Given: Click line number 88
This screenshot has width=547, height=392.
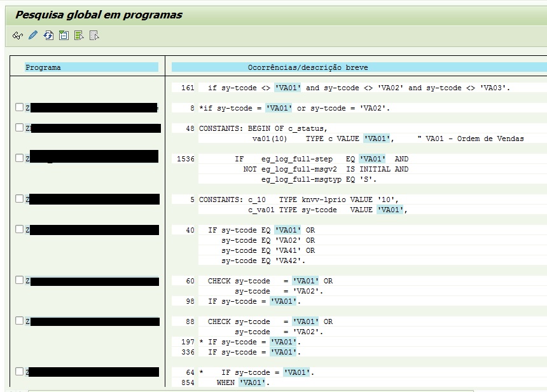Looking at the screenshot, I should (x=190, y=321).
